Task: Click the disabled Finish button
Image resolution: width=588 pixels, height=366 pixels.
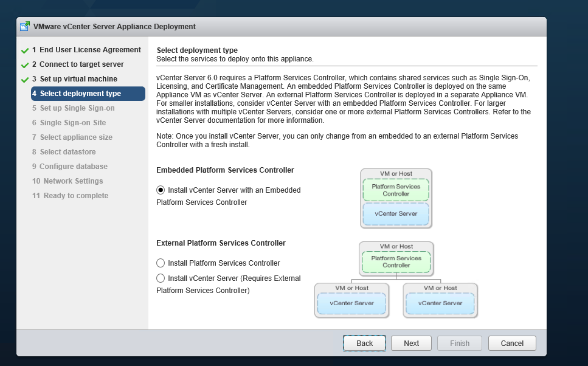Action: pos(460,343)
